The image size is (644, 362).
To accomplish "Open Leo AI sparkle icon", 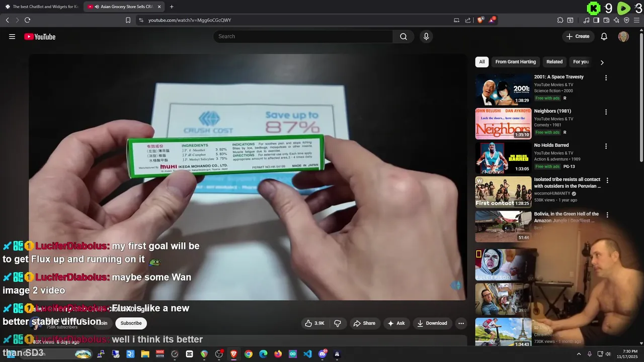I will coord(616,20).
